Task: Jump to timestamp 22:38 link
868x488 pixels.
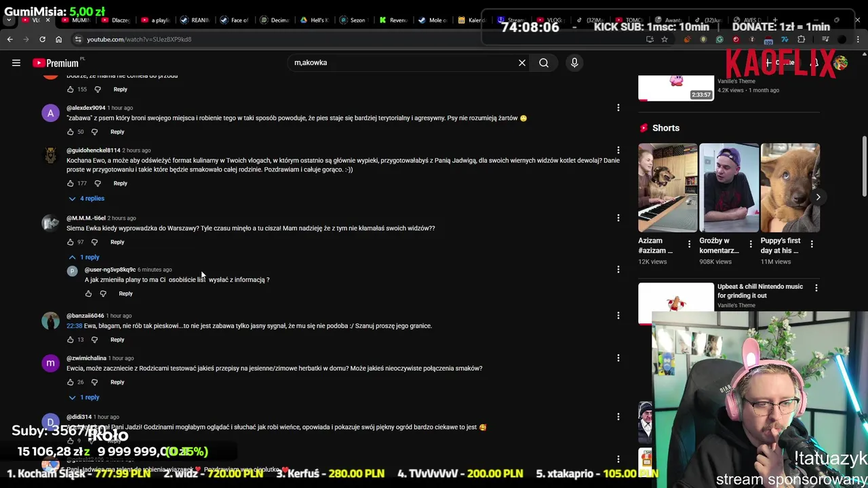Action: coord(74,326)
